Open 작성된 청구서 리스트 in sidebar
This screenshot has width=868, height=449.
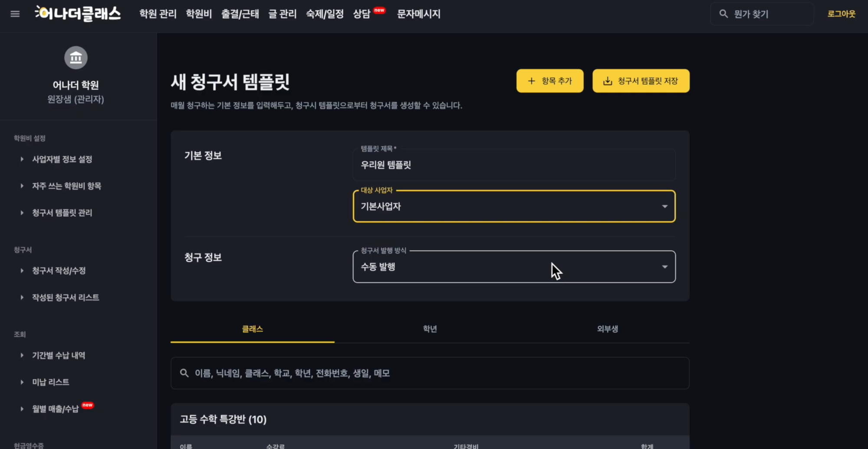pos(66,298)
